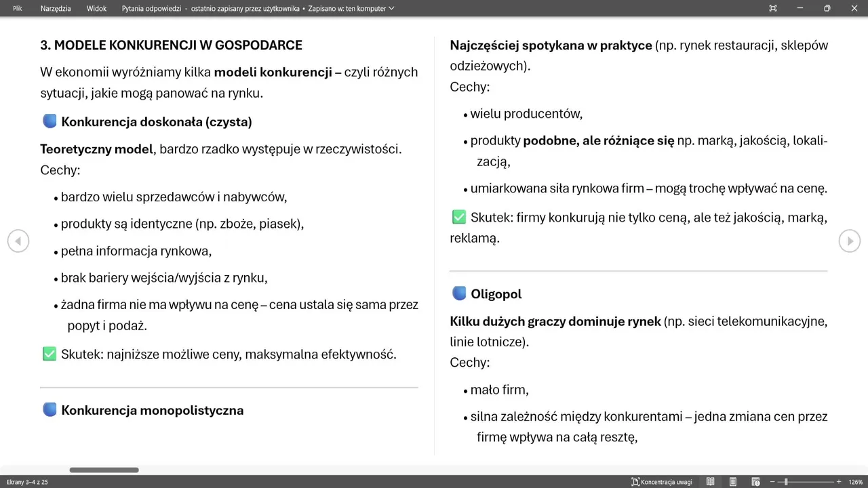The width and height of the screenshot is (868, 488).
Task: Click bullet 'mało firm,'
Action: pyautogui.click(x=500, y=390)
